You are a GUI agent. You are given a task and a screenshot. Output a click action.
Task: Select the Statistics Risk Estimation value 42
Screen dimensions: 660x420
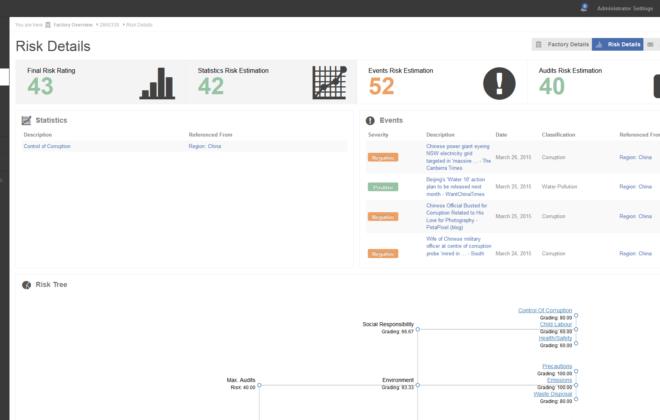click(x=211, y=86)
